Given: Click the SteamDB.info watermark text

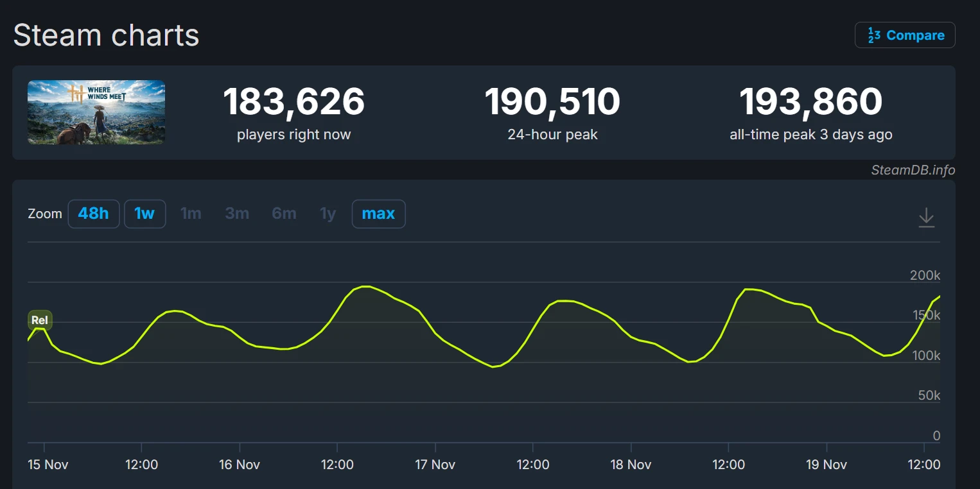Looking at the screenshot, I should pyautogui.click(x=913, y=170).
